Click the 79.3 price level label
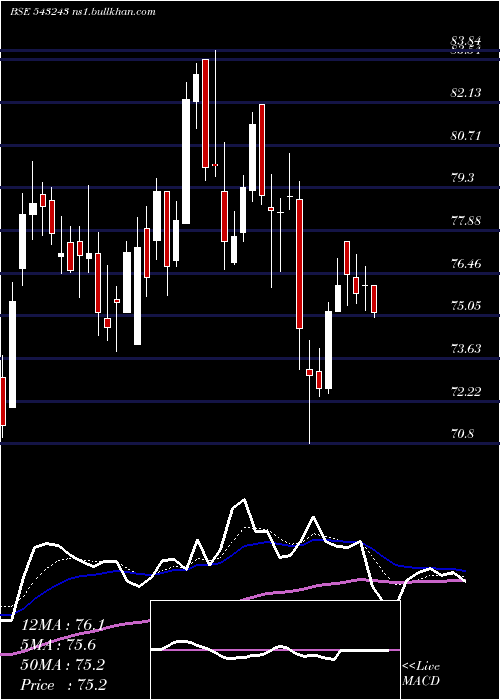The image size is (500, 700). coord(462,178)
